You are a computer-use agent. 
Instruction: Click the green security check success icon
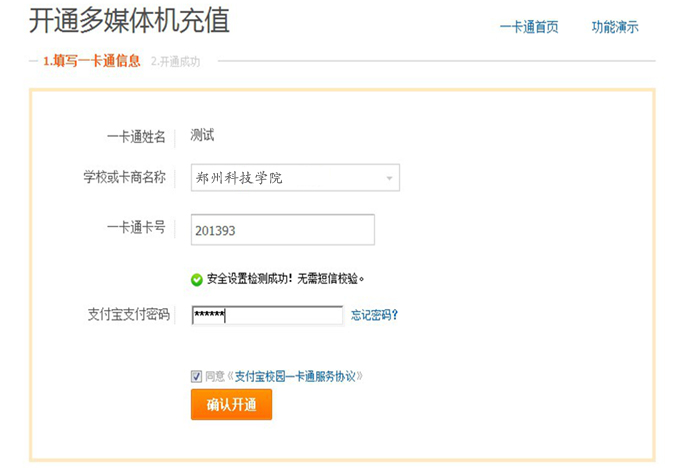[197, 280]
